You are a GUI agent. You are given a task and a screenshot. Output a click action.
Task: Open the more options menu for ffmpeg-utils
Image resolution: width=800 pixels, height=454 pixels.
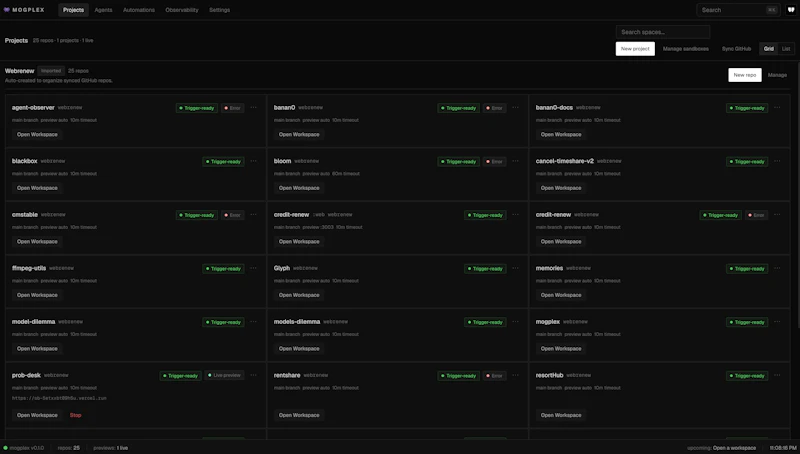pyautogui.click(x=254, y=268)
